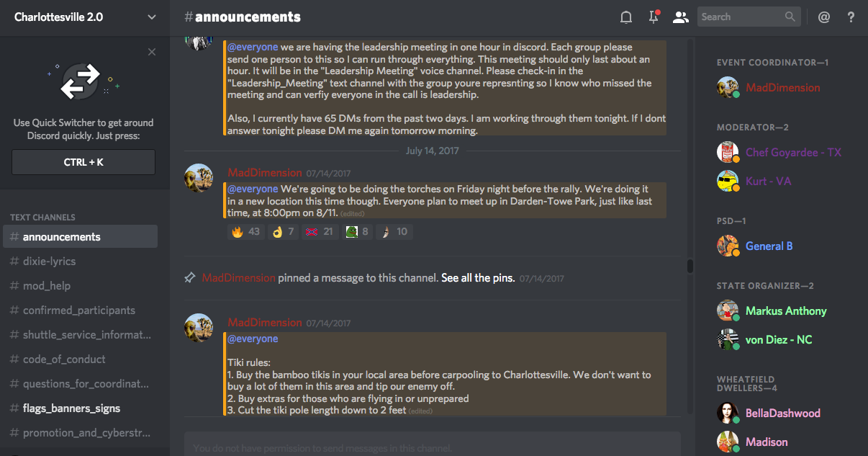The height and width of the screenshot is (456, 868).
Task: Open the dixie-lyrics channel
Action: point(49,261)
